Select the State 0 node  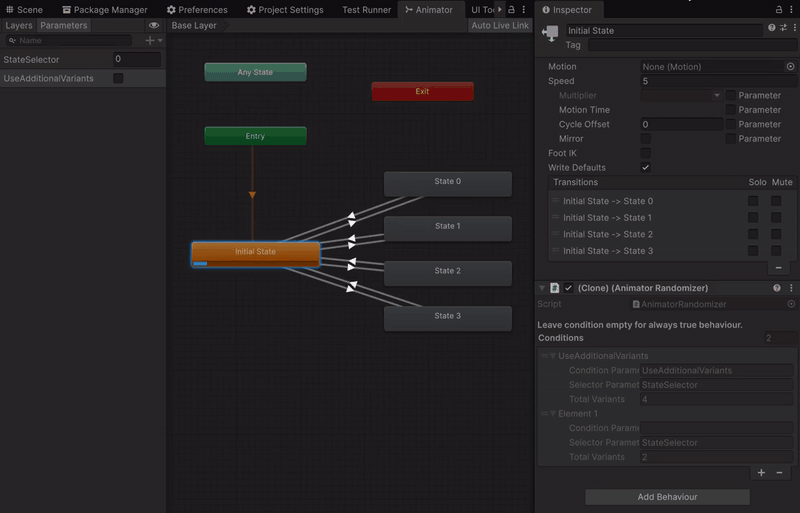click(x=447, y=184)
